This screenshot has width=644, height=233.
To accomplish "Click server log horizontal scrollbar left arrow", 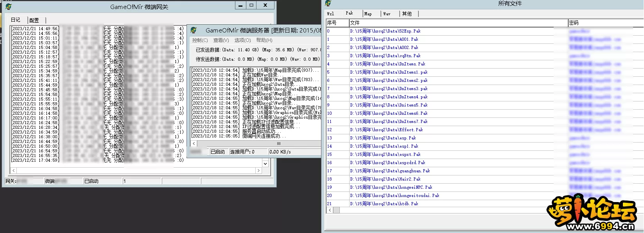I will [x=194, y=144].
